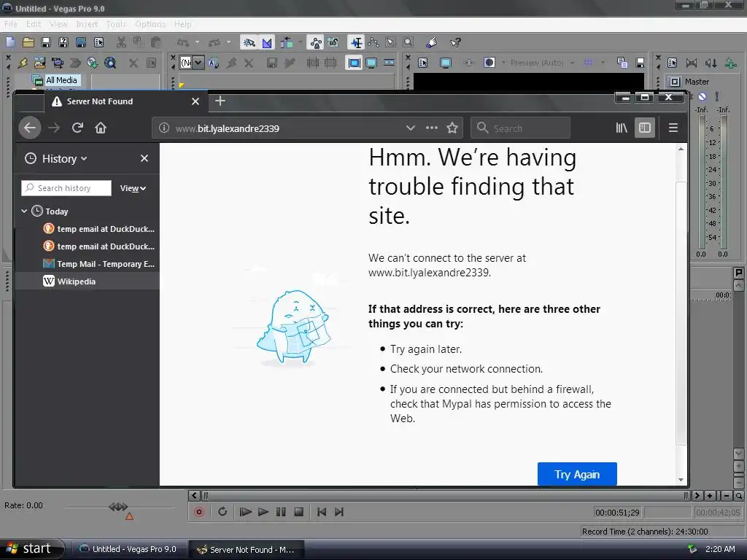
Task: Toggle Auto Ripple in Vegas toolbar
Action: point(287,43)
